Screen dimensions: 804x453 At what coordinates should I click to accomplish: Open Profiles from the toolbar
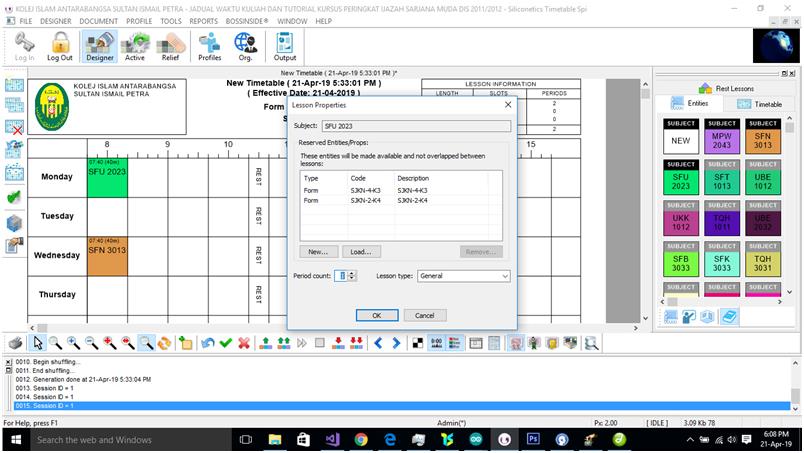pyautogui.click(x=209, y=46)
